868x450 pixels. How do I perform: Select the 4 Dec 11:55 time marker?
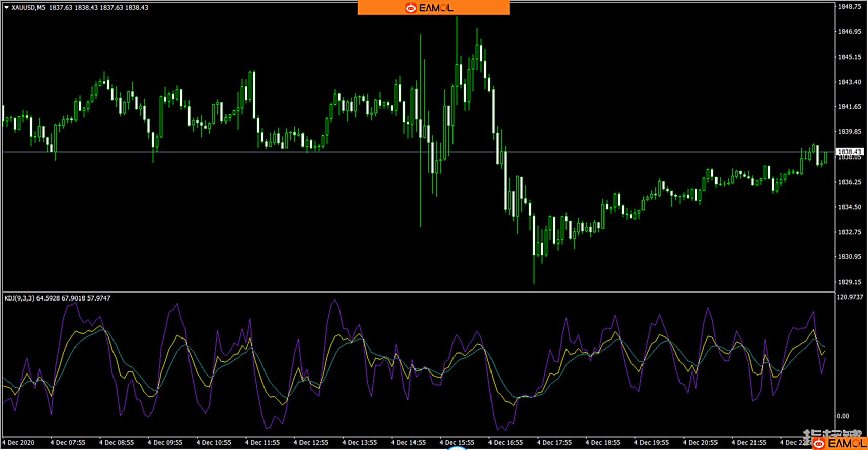(262, 443)
